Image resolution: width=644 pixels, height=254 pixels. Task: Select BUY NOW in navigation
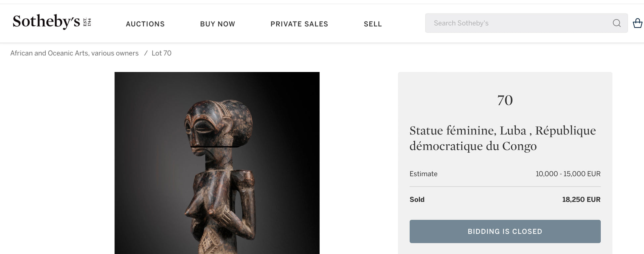217,24
